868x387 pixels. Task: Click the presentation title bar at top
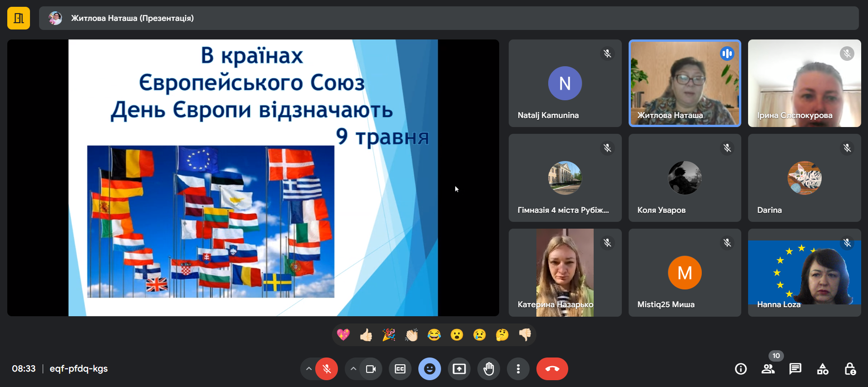(x=448, y=18)
